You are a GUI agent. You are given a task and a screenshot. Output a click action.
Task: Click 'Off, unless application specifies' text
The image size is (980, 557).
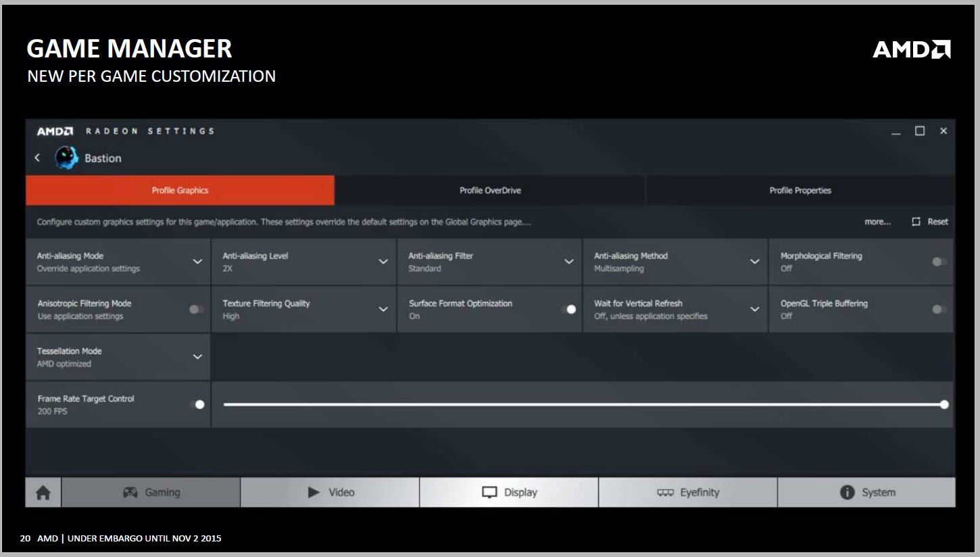coord(651,316)
